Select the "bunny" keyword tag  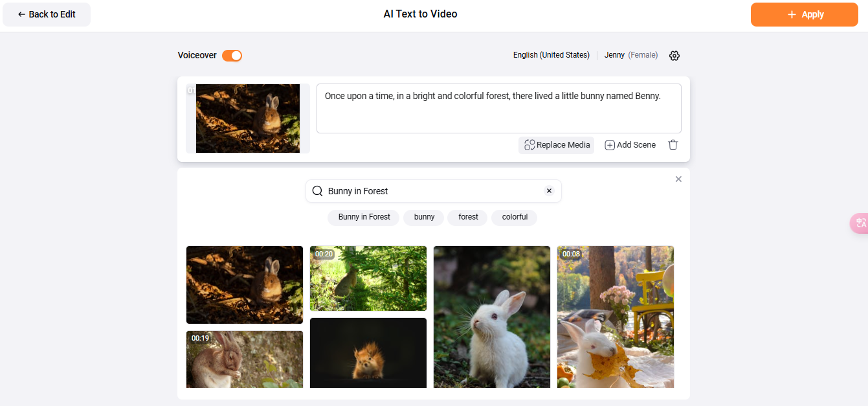[x=424, y=217]
